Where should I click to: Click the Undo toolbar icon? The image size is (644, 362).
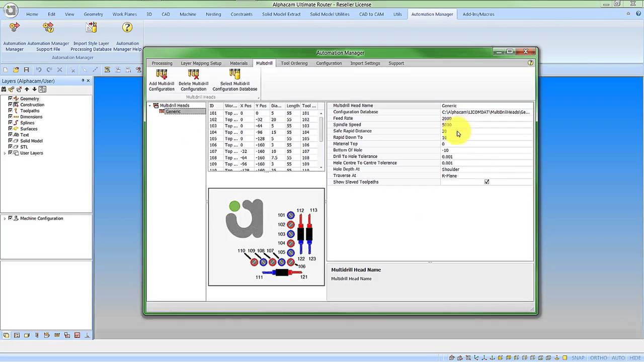(x=38, y=70)
